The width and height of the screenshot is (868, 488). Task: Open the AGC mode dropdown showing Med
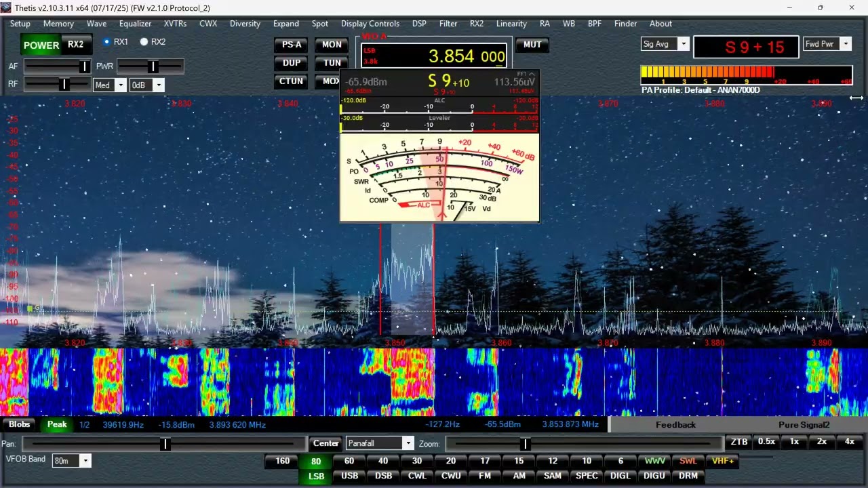[120, 85]
